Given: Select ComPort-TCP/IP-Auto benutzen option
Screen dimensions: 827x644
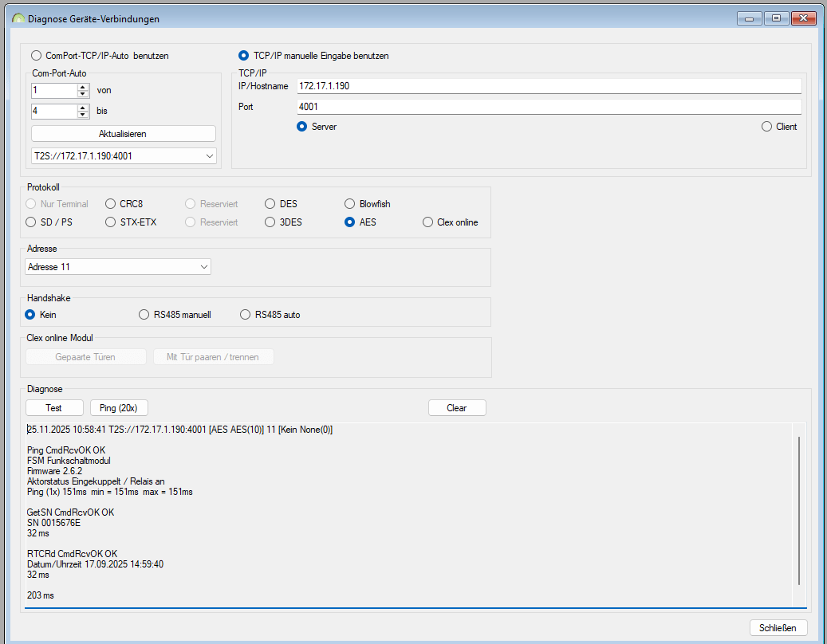Looking at the screenshot, I should click(36, 56).
